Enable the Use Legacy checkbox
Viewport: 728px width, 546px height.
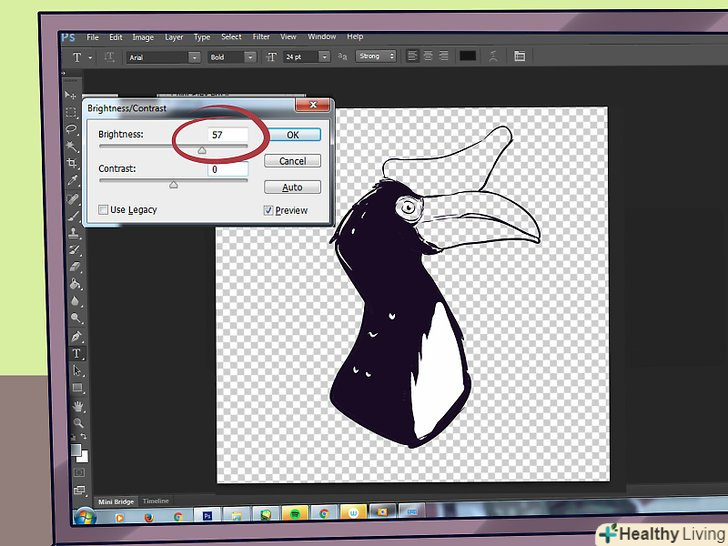tap(103, 210)
